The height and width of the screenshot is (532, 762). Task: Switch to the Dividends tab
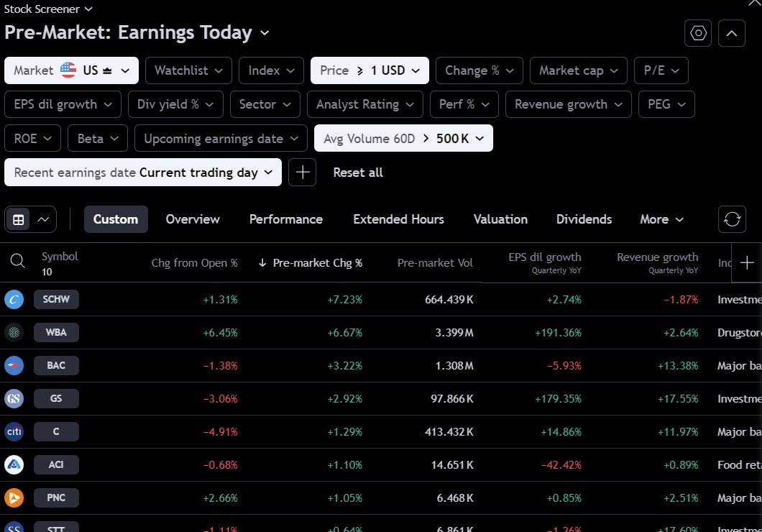584,219
